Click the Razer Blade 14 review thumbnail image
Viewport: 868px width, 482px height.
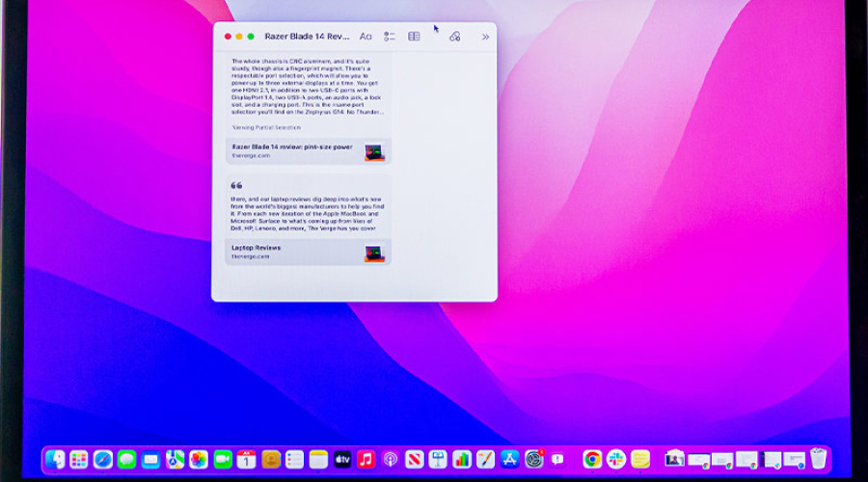(x=374, y=152)
